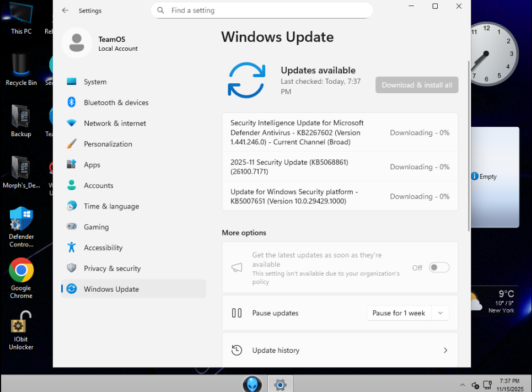Click Download & install all button
The width and height of the screenshot is (532, 392).
(417, 85)
